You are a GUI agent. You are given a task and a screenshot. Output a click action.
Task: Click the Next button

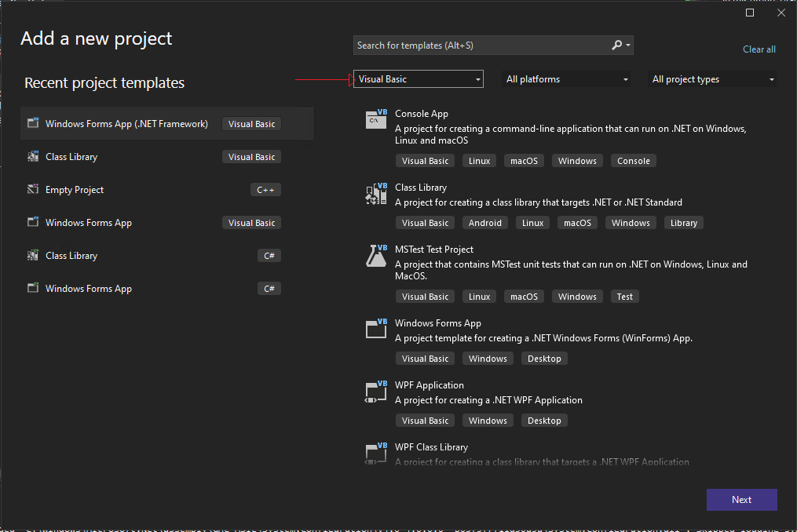point(741,500)
